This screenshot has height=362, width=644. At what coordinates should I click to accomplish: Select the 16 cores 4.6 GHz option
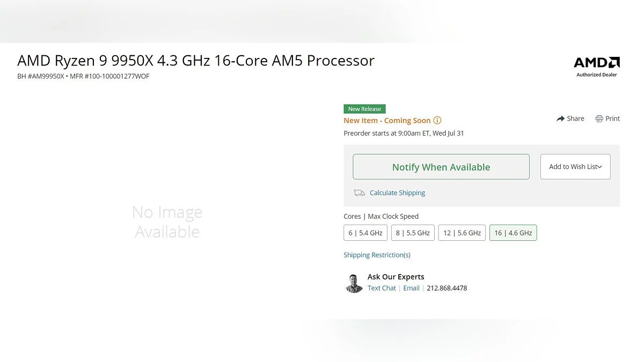pos(513,233)
